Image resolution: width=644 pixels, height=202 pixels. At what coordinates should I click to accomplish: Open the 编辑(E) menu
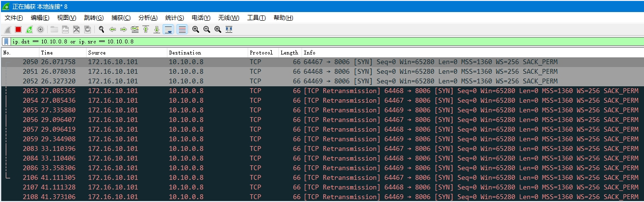40,18
